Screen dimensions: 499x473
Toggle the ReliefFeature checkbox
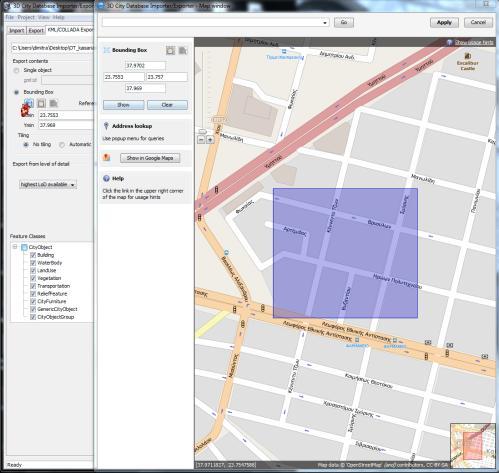[33, 294]
